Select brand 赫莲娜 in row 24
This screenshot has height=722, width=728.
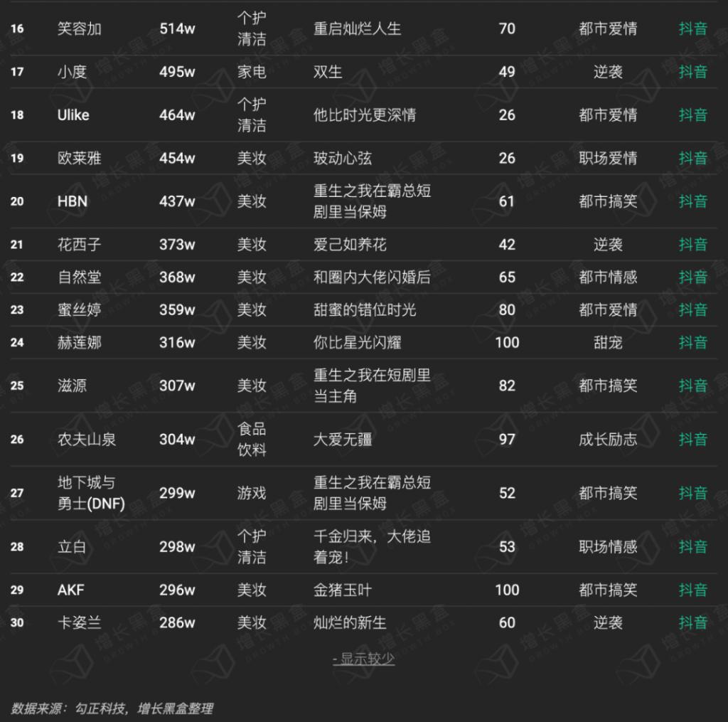click(x=80, y=342)
